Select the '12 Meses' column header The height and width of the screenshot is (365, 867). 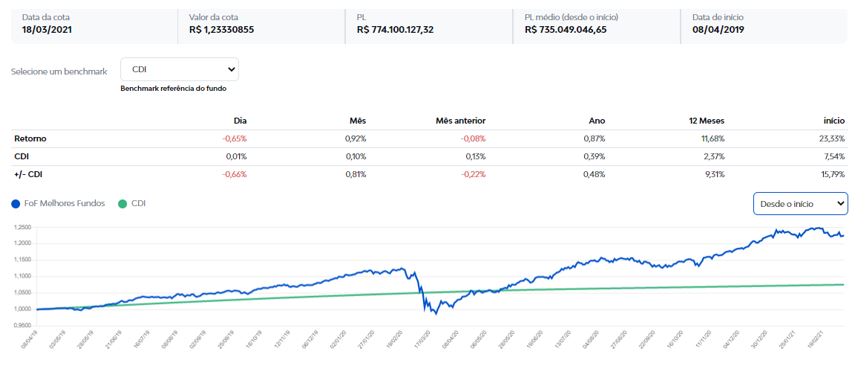(707, 121)
